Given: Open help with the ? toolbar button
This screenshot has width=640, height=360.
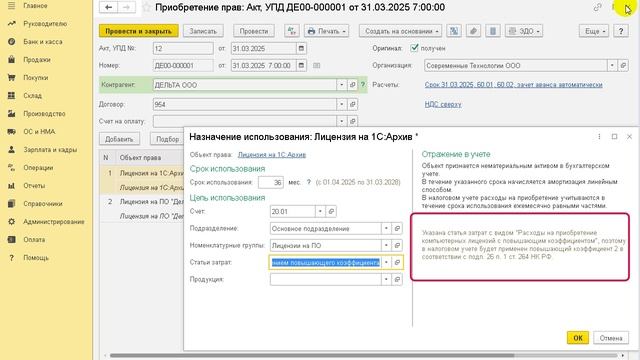Looking at the screenshot, I should pyautogui.click(x=621, y=31).
